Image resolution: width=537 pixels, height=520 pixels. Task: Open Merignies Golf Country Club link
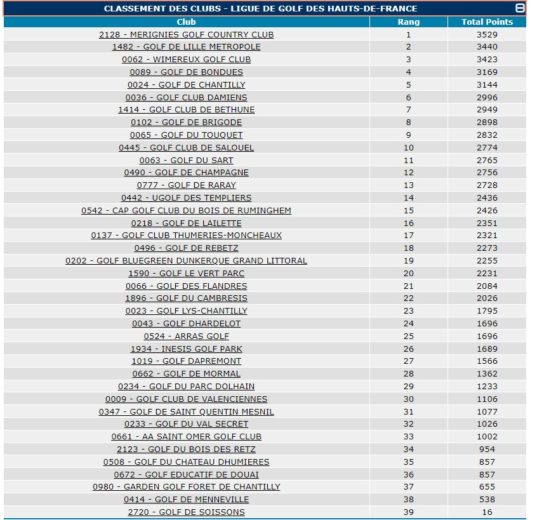[186, 35]
